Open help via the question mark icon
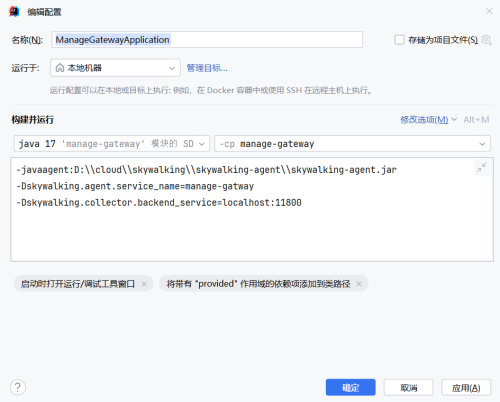This screenshot has width=500, height=402. click(18, 387)
